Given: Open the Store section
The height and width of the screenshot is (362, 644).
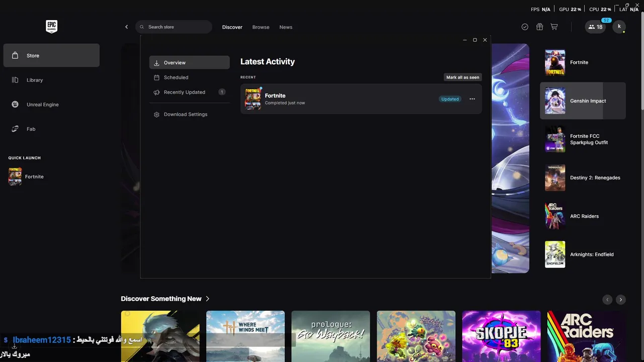Looking at the screenshot, I should [x=51, y=55].
